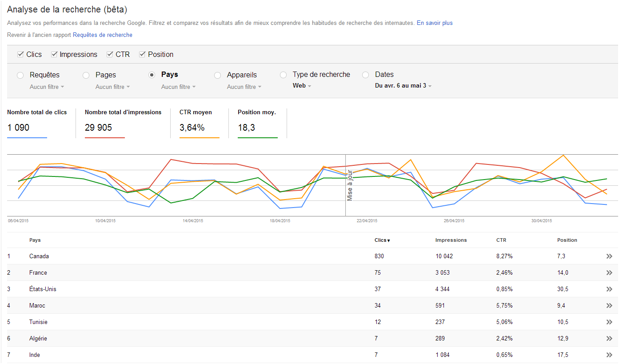The height and width of the screenshot is (364, 627).
Task: Open the date range dropdown Du avr. 6 au mai 3
Action: pos(403,86)
